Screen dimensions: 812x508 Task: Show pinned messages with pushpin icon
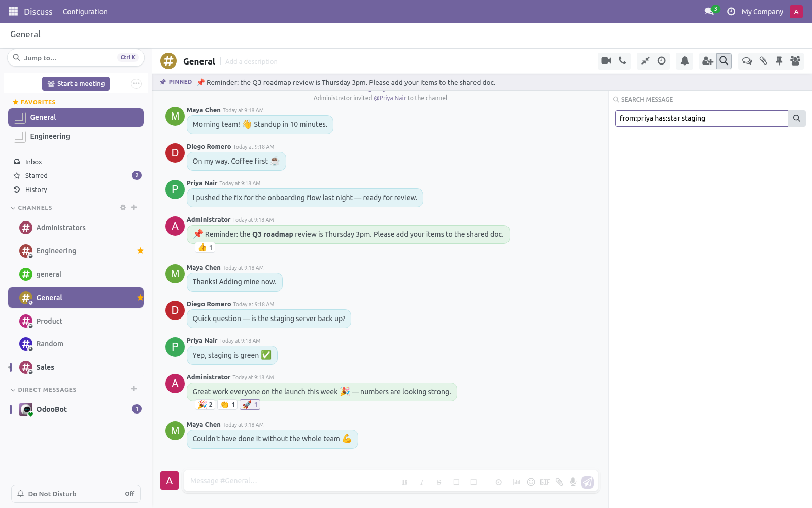click(x=779, y=61)
